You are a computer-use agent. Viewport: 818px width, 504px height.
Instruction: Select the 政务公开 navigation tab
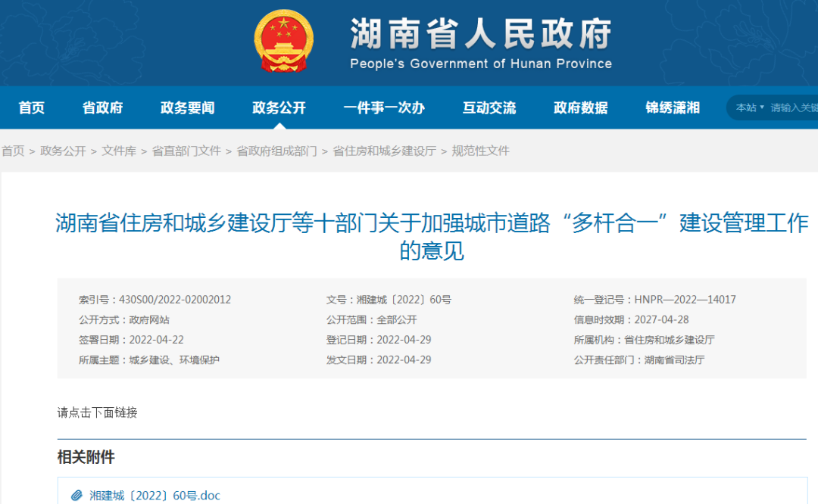[279, 107]
